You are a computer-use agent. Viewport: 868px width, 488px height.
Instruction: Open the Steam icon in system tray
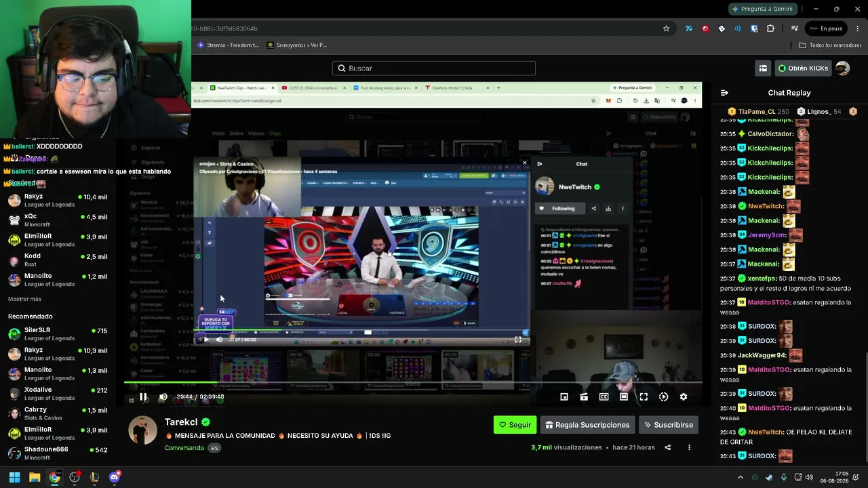[x=769, y=477]
